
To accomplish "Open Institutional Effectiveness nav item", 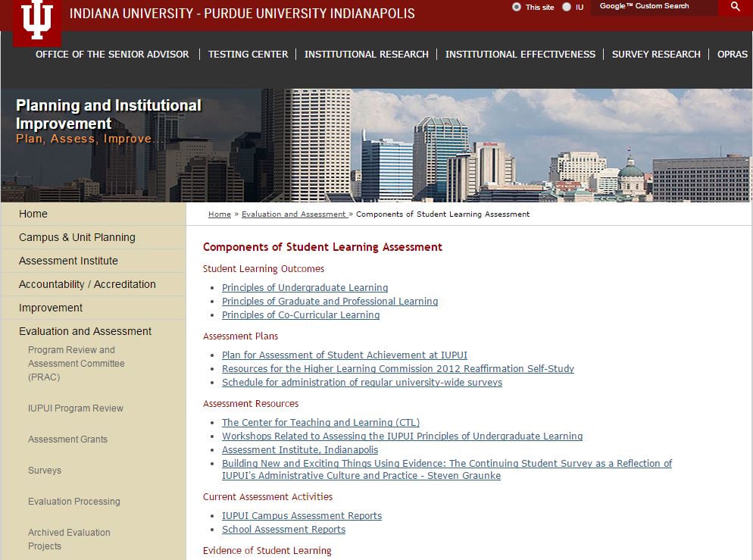I will (x=520, y=55).
